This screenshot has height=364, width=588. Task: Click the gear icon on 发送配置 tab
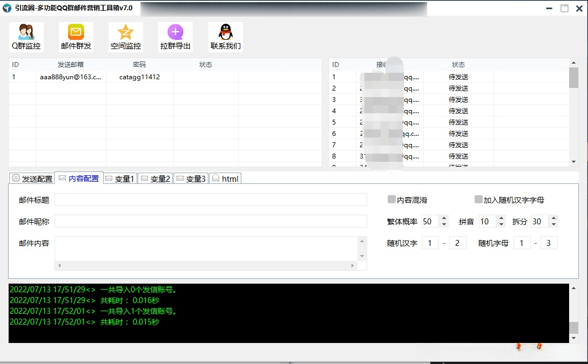[15, 178]
